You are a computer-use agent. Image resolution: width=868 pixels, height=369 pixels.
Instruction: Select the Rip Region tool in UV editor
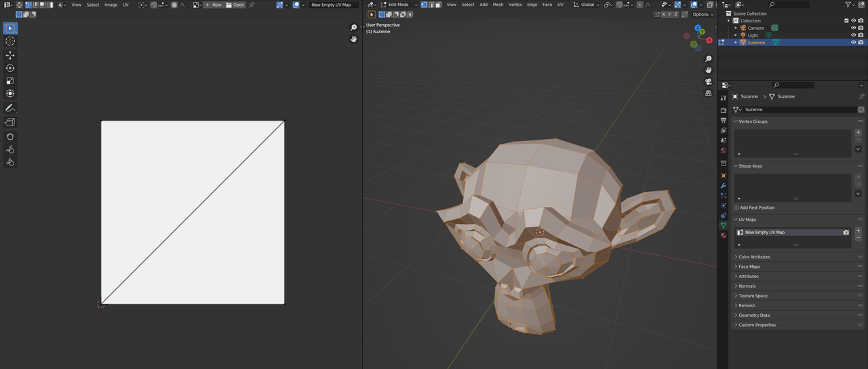tap(10, 122)
